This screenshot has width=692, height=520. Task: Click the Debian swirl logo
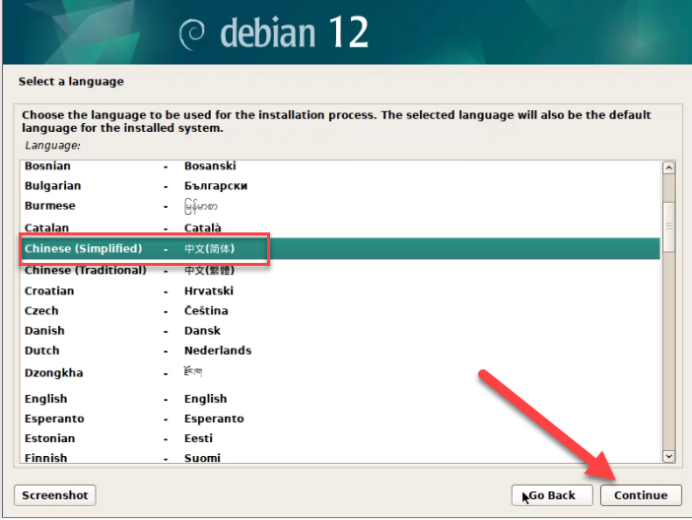click(193, 33)
